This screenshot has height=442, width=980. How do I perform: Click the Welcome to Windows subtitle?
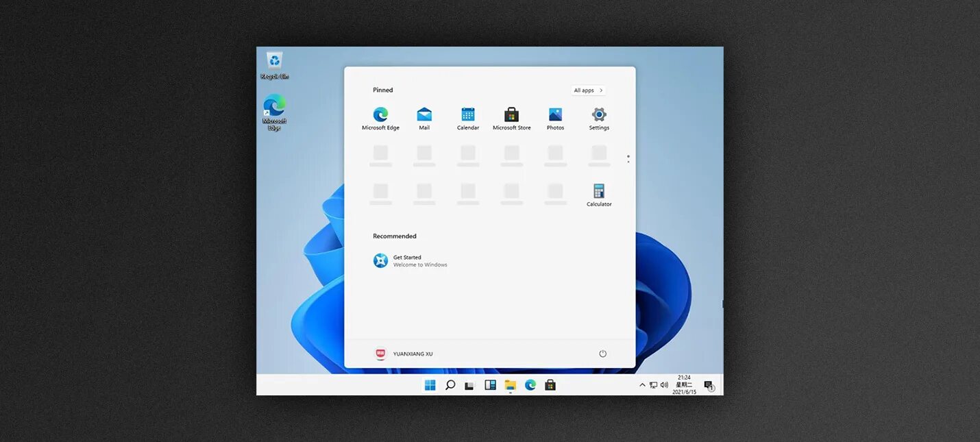click(420, 265)
